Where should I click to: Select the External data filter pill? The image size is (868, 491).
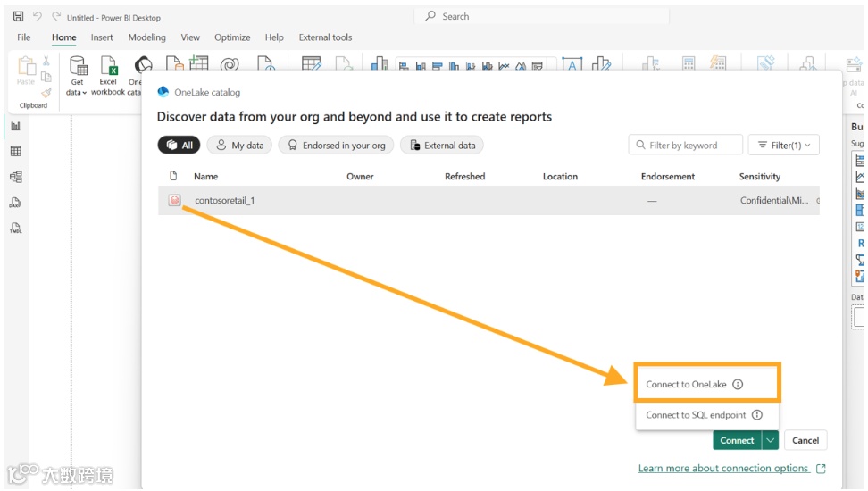[442, 145]
